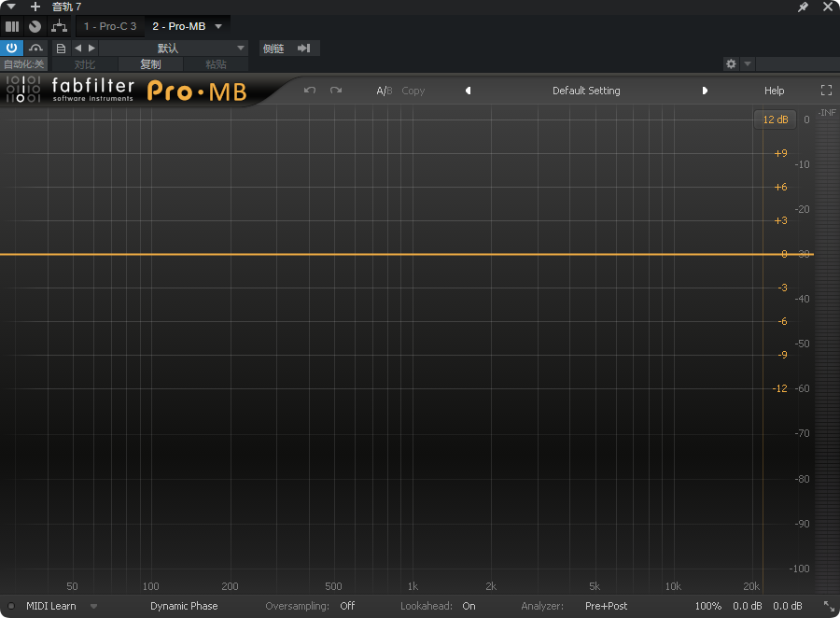Click the round knob macro controls icon
Viewport: 840px width, 618px height.
tap(35, 26)
